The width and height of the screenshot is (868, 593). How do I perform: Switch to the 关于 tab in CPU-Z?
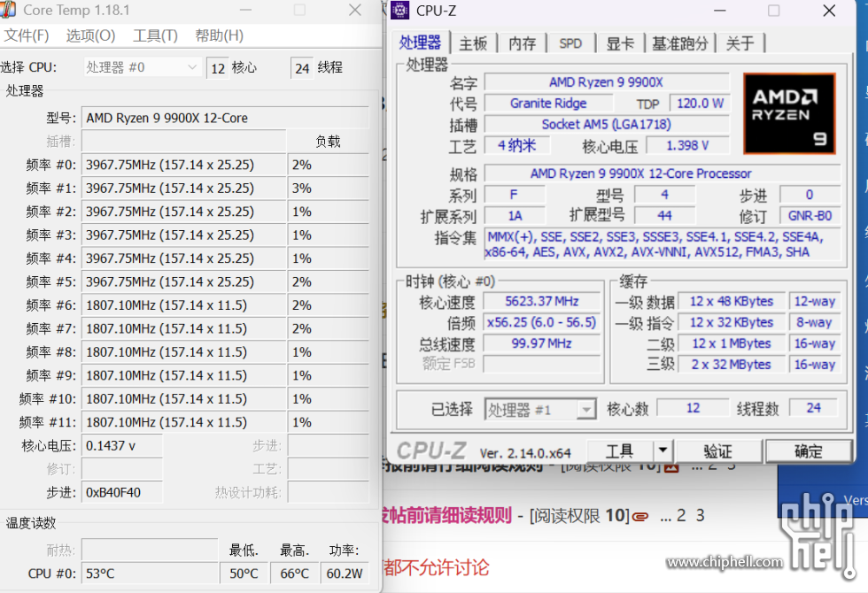740,43
